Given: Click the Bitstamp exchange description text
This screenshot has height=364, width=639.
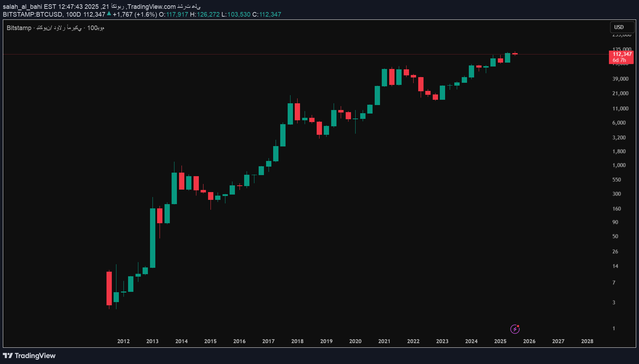Looking at the screenshot, I should (x=18, y=28).
